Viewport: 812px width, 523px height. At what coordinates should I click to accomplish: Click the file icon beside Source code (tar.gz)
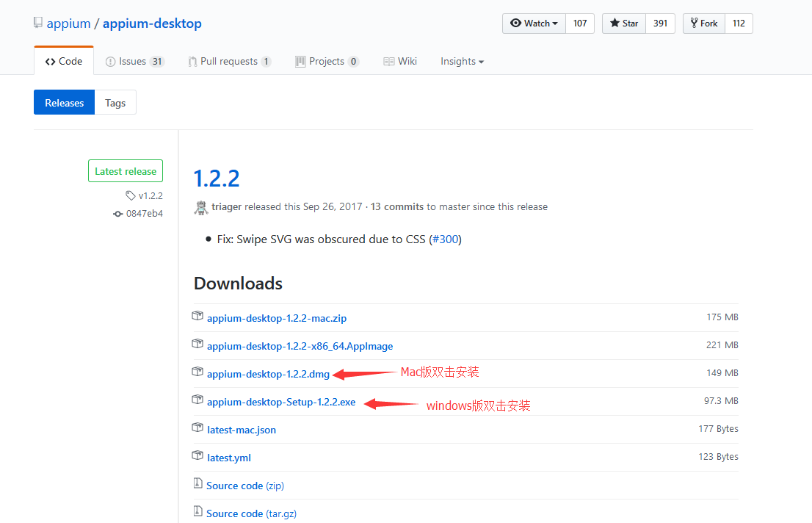(x=197, y=511)
